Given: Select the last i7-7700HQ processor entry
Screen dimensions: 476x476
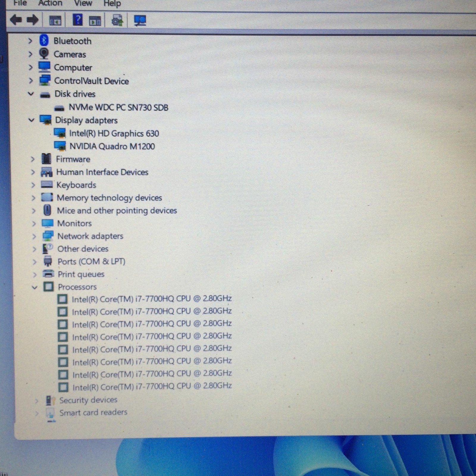Looking at the screenshot, I should click(x=152, y=386).
